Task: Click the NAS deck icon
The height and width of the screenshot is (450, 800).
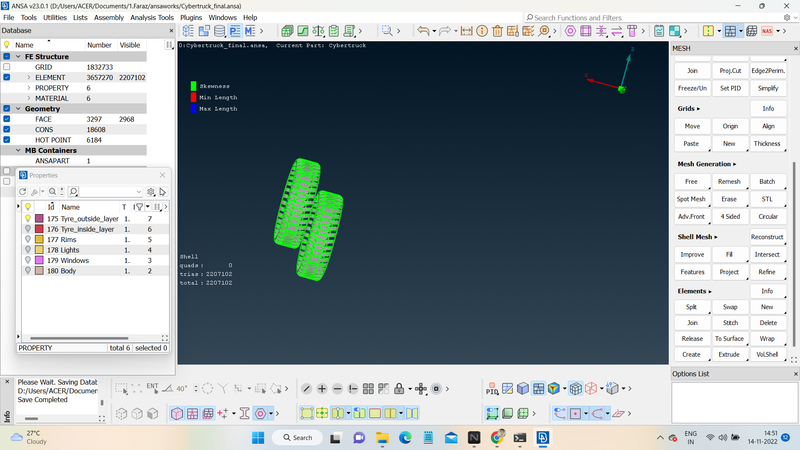Action: [x=767, y=31]
